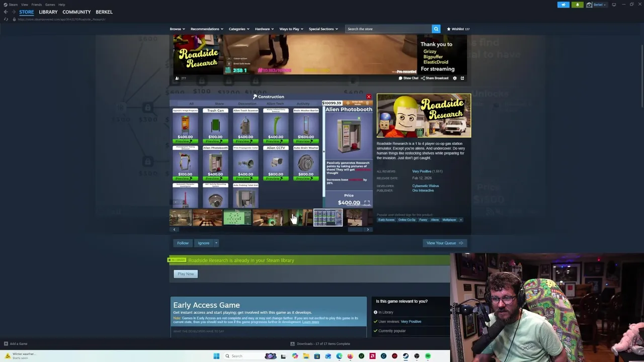Expand the Ways to Play dropdown
The image size is (644, 362).
(x=291, y=29)
